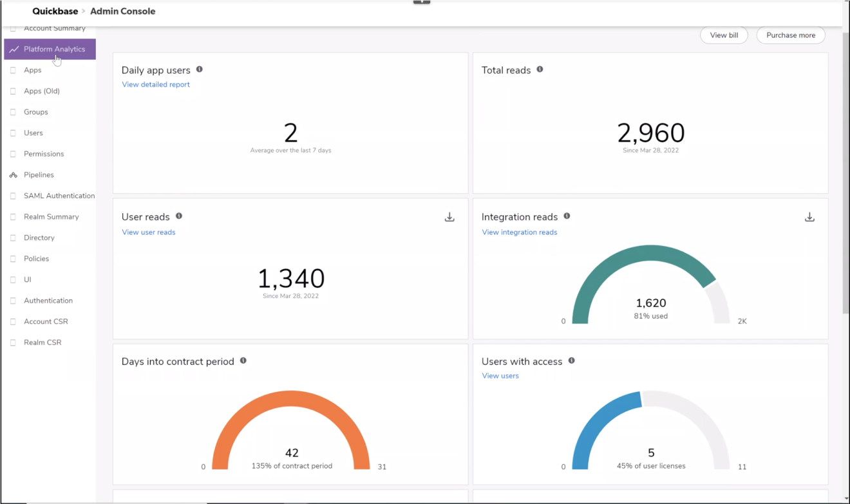The height and width of the screenshot is (504, 850).
Task: Select the Platform Analytics sidebar icon
Action: [13, 49]
